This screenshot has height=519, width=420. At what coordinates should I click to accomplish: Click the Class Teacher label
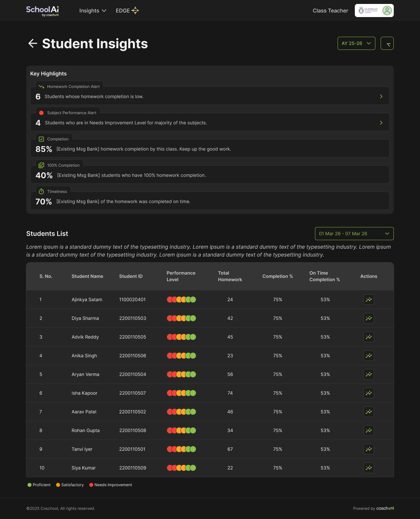[x=330, y=10]
